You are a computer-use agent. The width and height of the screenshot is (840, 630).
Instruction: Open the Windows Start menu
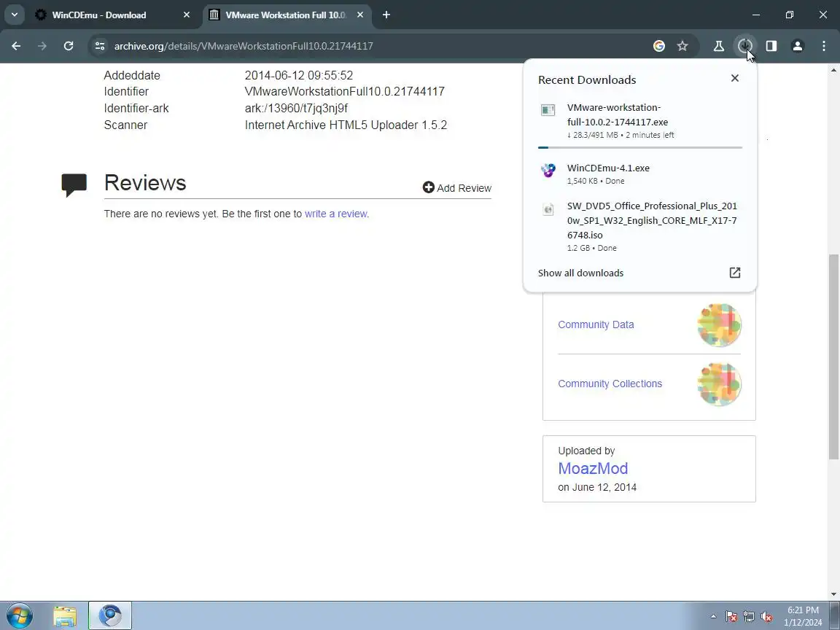pos(19,615)
